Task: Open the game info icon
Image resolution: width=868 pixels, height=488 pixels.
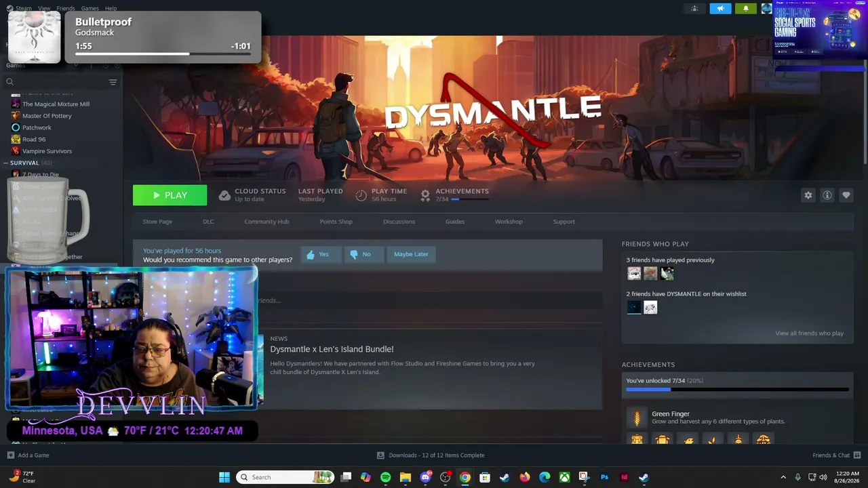Action: (x=827, y=195)
